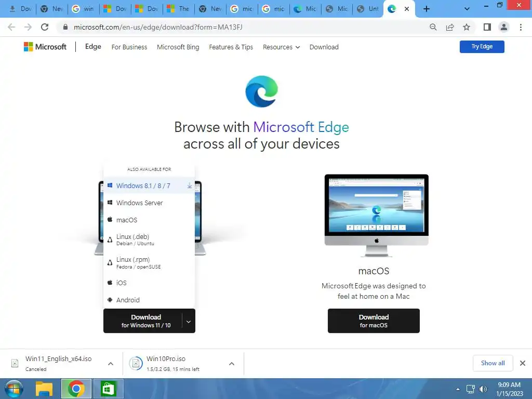Click the network tray icon
532x399 pixels.
pyautogui.click(x=470, y=389)
